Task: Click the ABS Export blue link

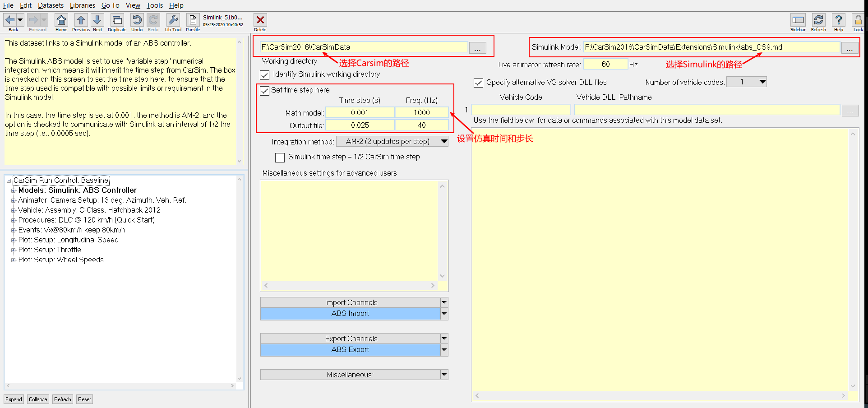Action: [x=350, y=350]
